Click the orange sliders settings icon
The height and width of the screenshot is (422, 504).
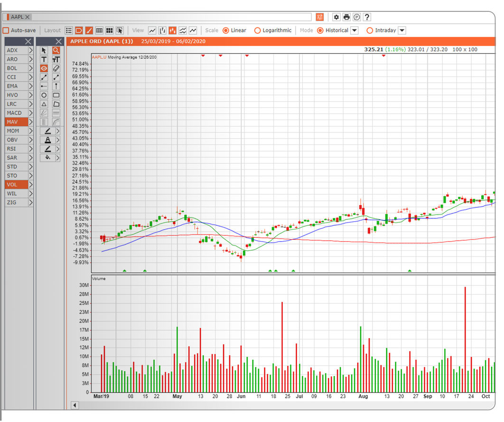[320, 17]
